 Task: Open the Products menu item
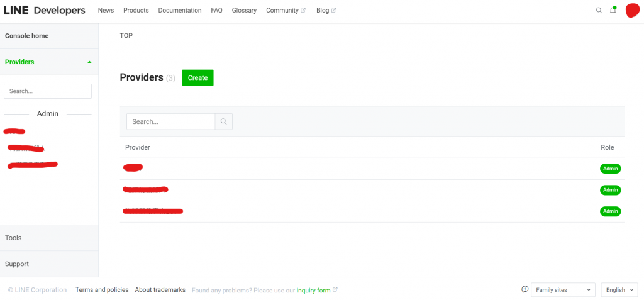coord(136,11)
